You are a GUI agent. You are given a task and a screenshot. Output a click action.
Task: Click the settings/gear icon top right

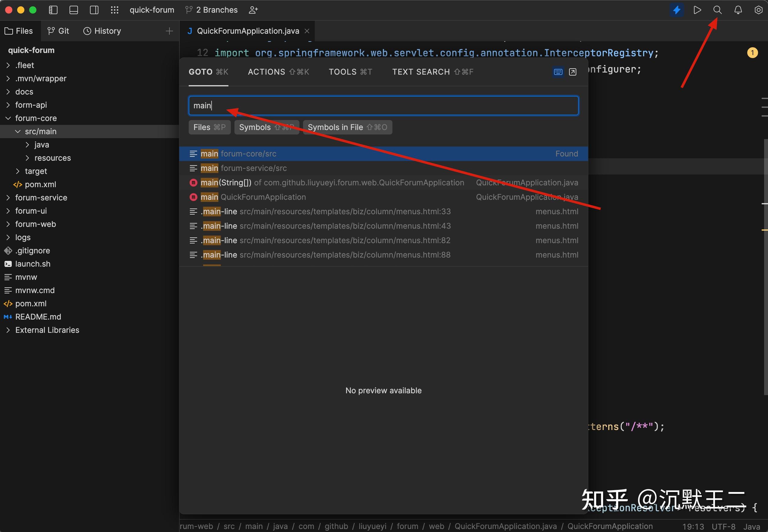[x=757, y=11]
